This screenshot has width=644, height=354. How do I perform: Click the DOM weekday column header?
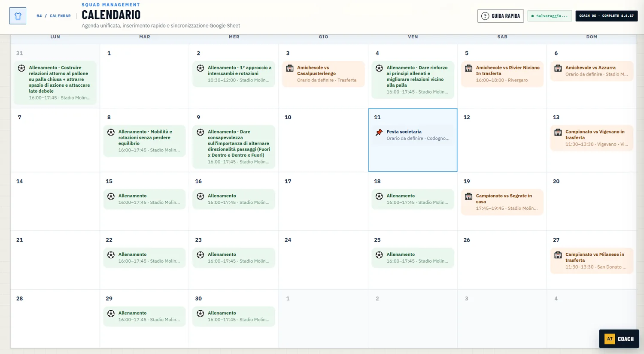pyautogui.click(x=592, y=37)
